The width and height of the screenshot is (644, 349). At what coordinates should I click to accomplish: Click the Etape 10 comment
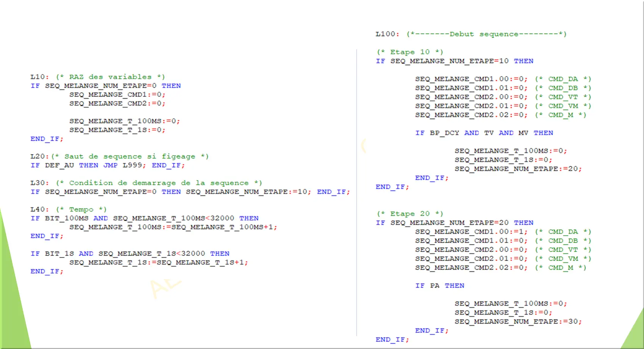pos(410,52)
